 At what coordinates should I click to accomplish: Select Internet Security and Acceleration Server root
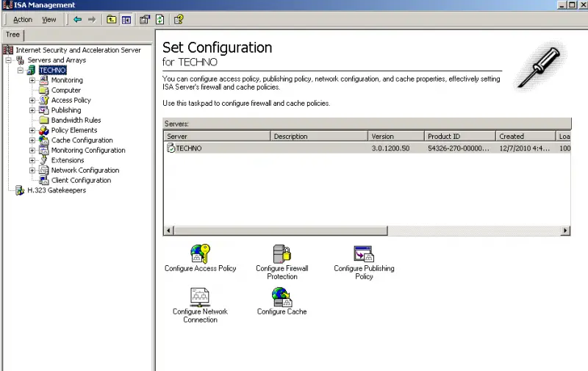click(x=78, y=50)
